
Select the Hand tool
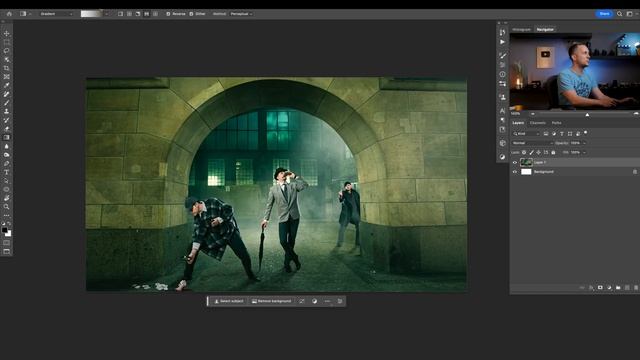click(x=7, y=198)
